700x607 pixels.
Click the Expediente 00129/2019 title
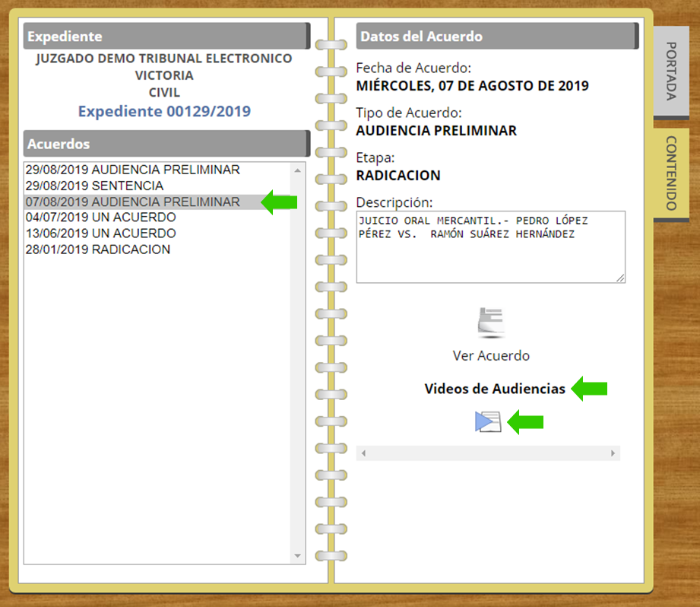point(164,111)
